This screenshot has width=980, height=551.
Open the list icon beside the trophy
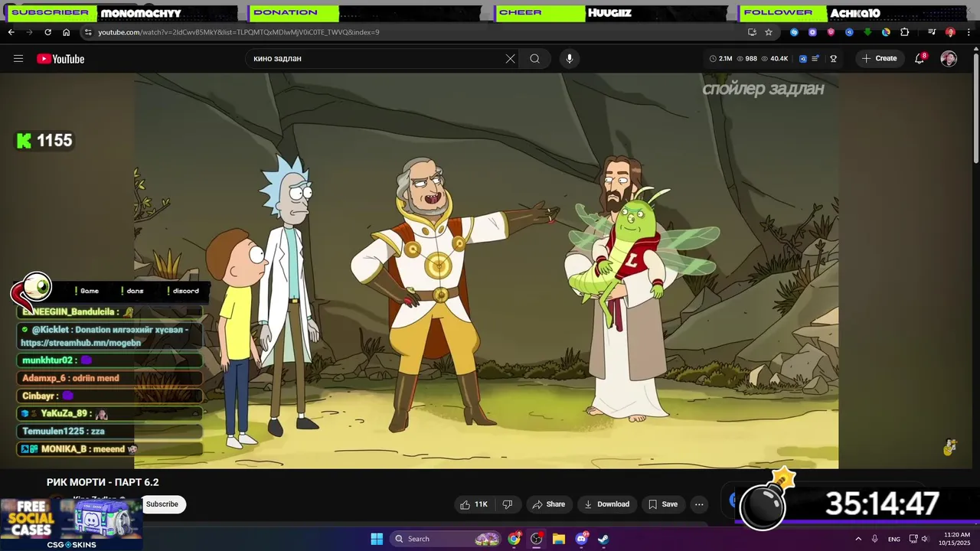pyautogui.click(x=816, y=59)
